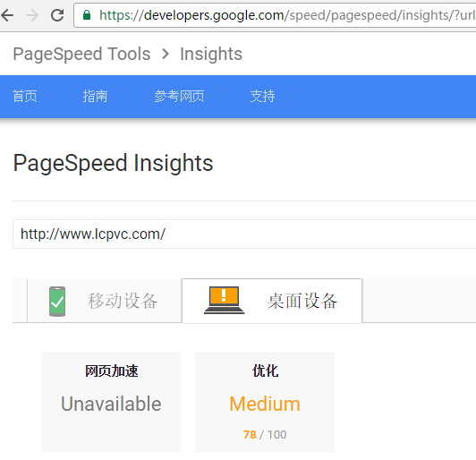Reload the page with refresh icon
This screenshot has width=476, height=460.
tap(57, 15)
